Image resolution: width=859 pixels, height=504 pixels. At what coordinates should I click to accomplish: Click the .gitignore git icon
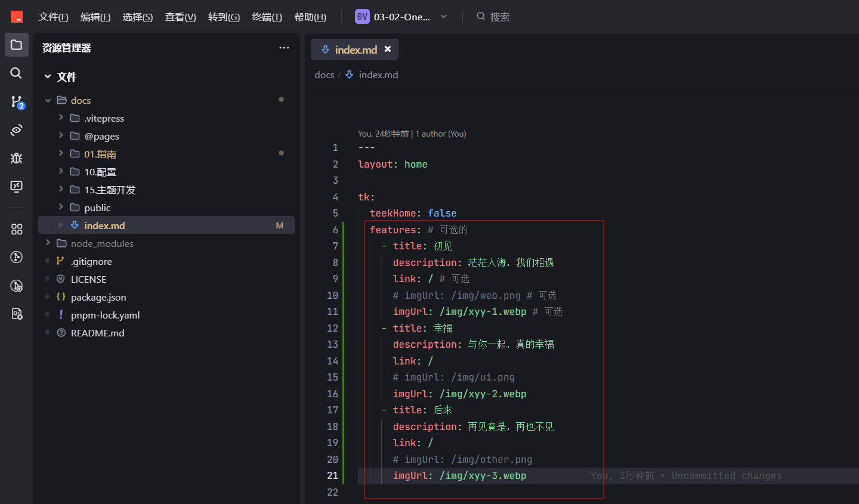(60, 261)
